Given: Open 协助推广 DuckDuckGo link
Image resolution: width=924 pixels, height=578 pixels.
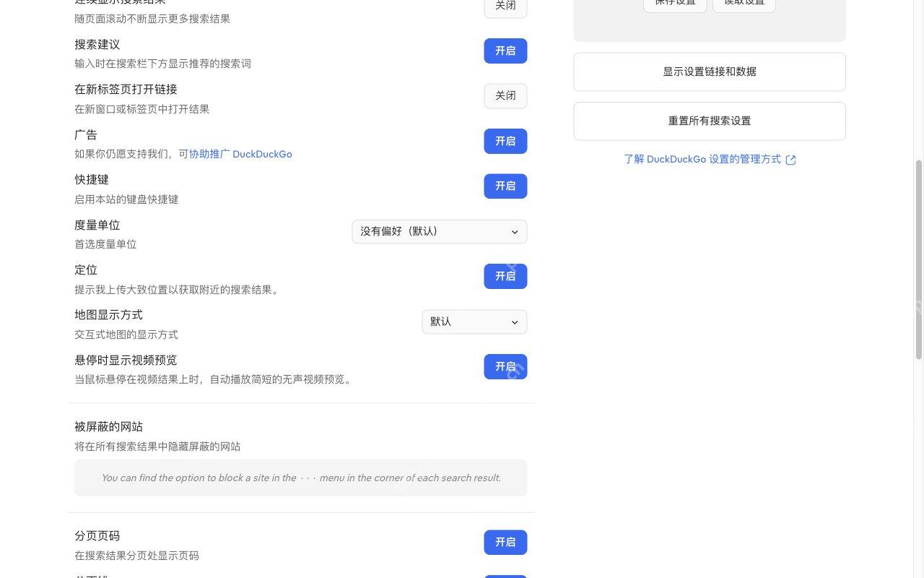Looking at the screenshot, I should tap(240, 154).
